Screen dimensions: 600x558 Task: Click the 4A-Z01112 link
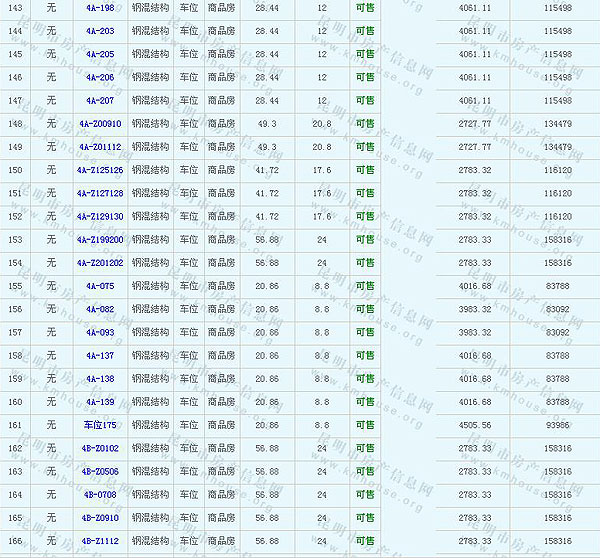click(x=100, y=147)
